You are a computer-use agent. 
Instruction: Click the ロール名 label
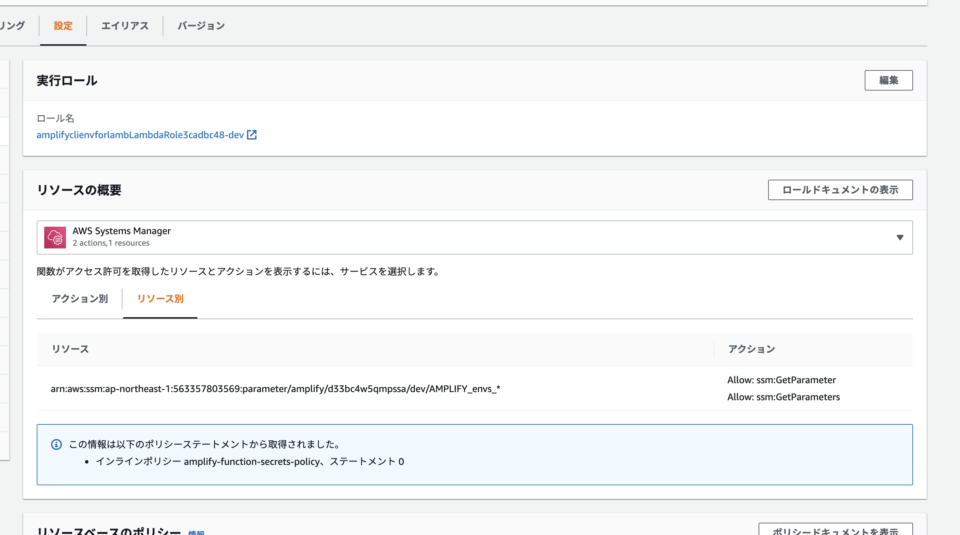(55, 118)
